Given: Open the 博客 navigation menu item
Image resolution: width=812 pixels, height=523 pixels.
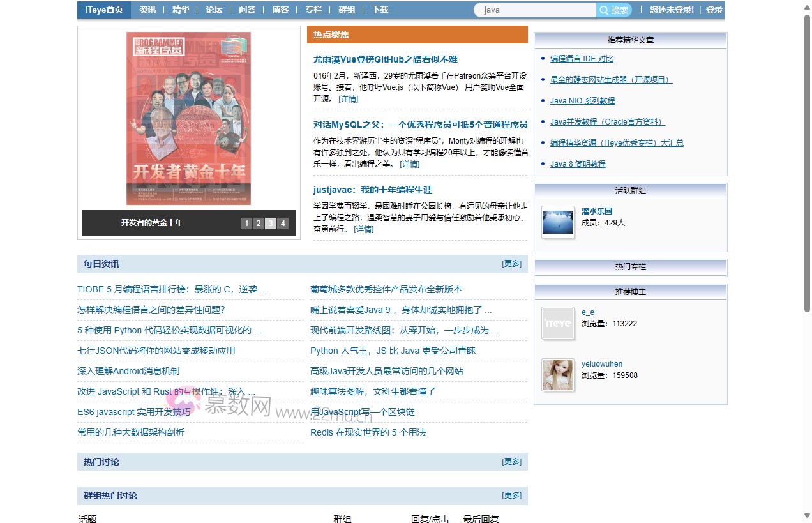Looking at the screenshot, I should 280,10.
